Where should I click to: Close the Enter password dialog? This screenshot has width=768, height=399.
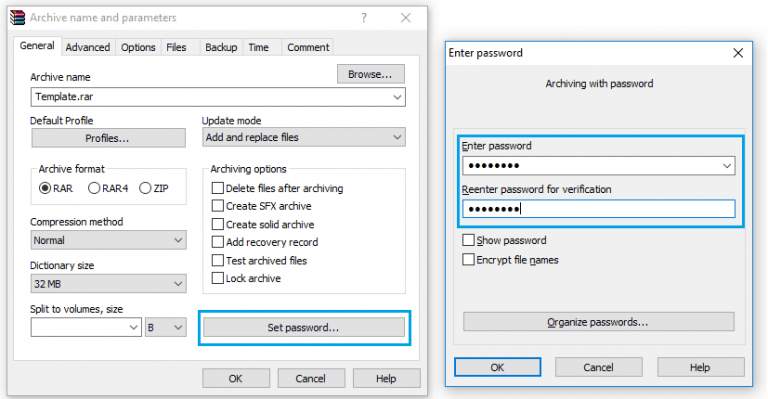click(738, 53)
